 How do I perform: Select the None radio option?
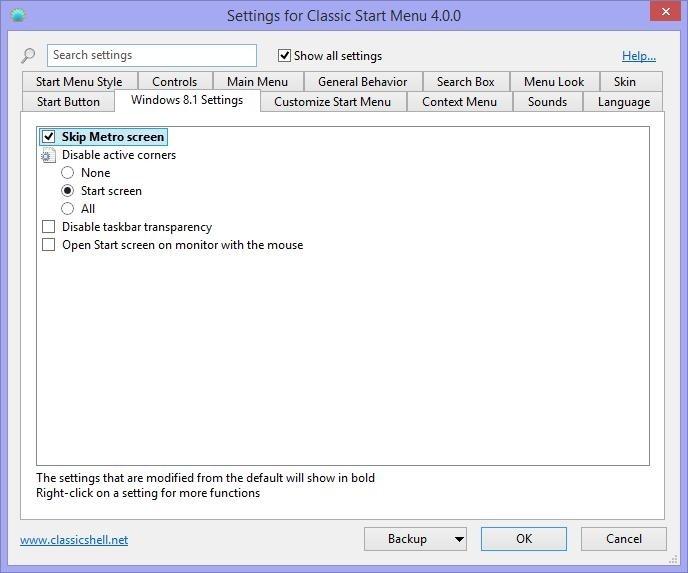click(67, 172)
